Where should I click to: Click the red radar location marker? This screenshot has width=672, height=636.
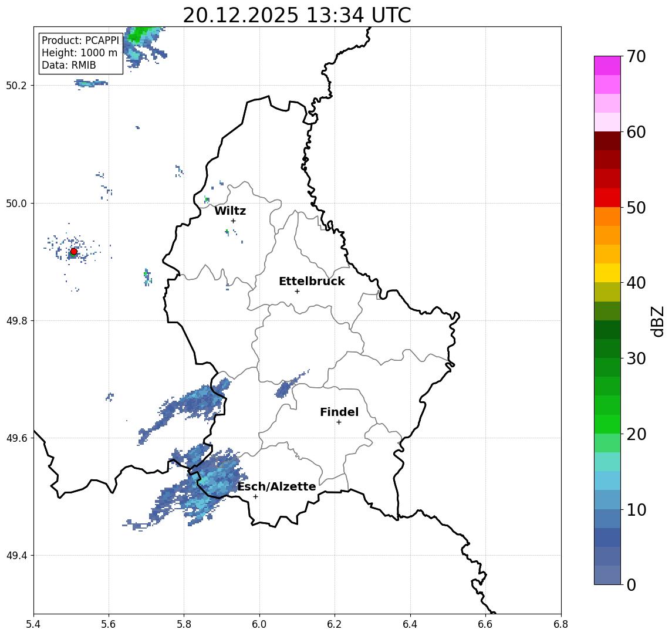pos(74,252)
